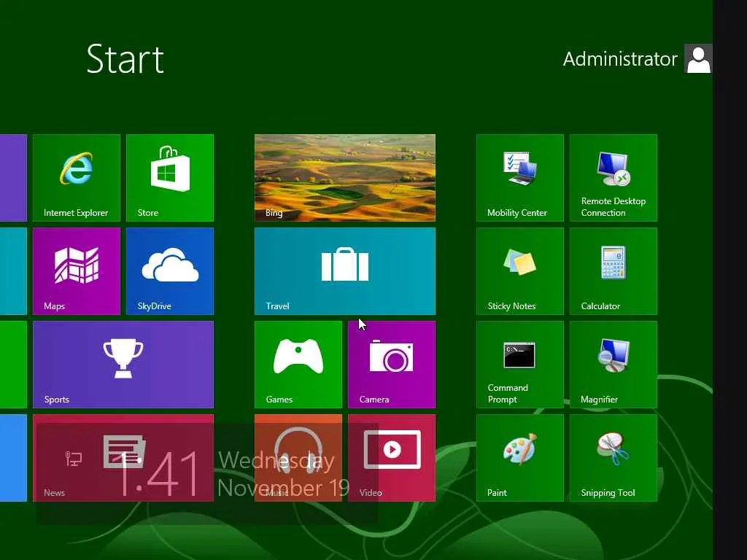Open the Mobility Center tile
Viewport: 747px width, 560px height.
tap(519, 178)
